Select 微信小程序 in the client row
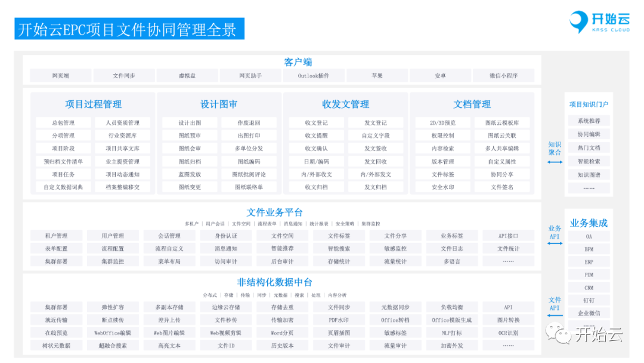Image resolution: width=644 pixels, height=363 pixels. click(503, 76)
